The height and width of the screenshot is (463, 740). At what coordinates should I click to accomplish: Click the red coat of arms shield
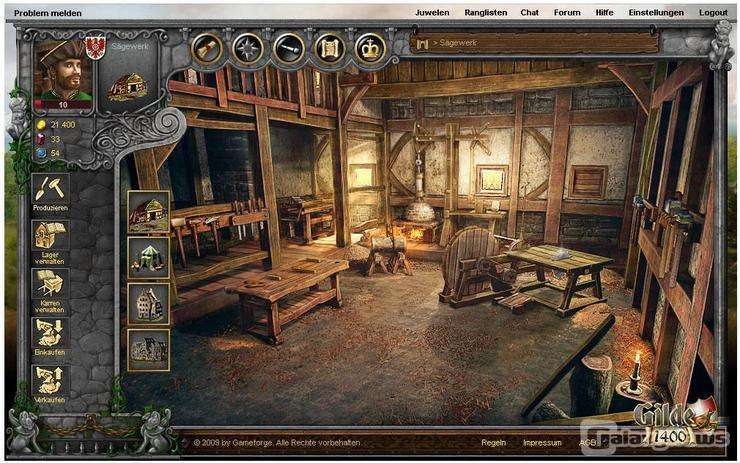tap(97, 47)
